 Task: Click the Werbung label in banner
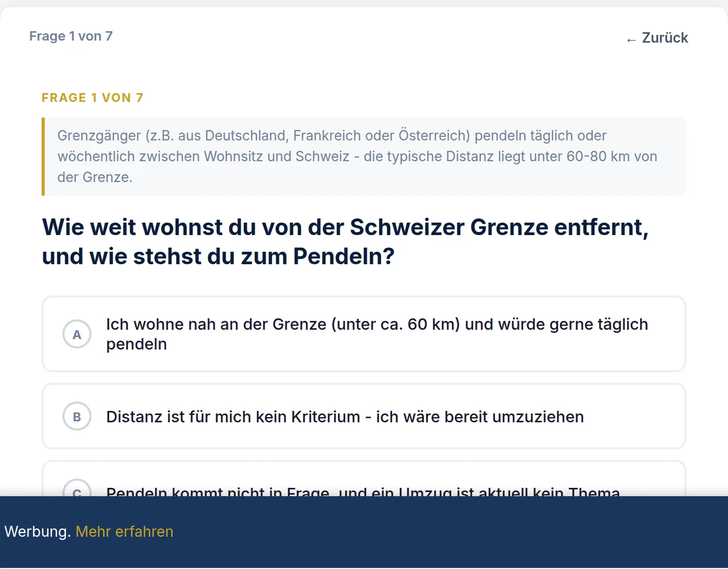37,532
